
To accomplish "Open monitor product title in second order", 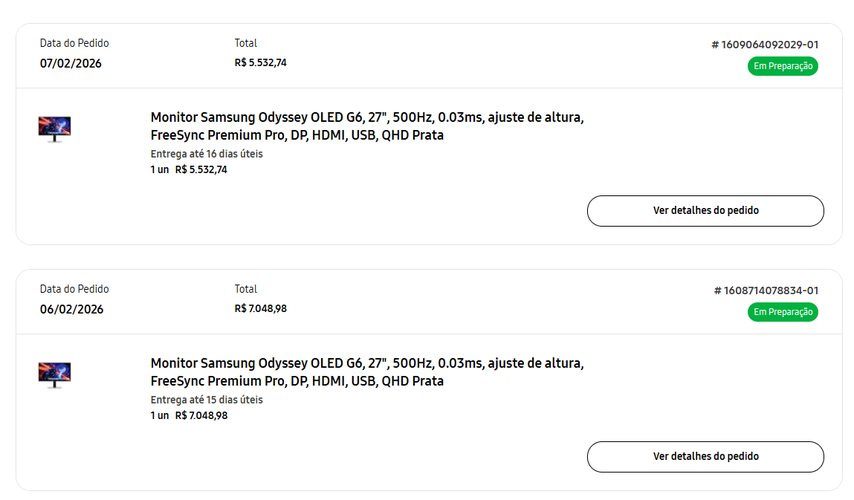I will (367, 372).
